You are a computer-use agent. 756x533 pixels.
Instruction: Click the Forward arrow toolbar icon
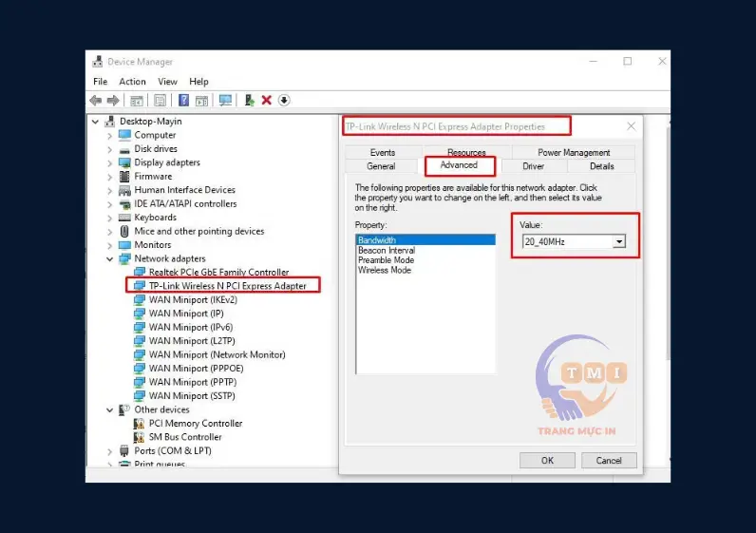tap(113, 101)
